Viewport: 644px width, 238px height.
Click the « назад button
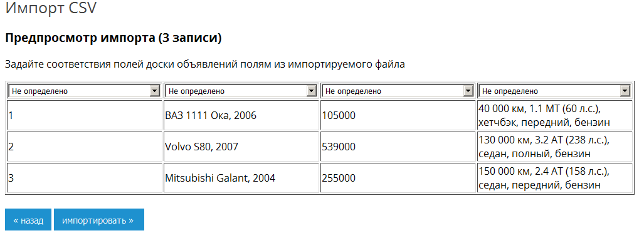[x=28, y=220]
